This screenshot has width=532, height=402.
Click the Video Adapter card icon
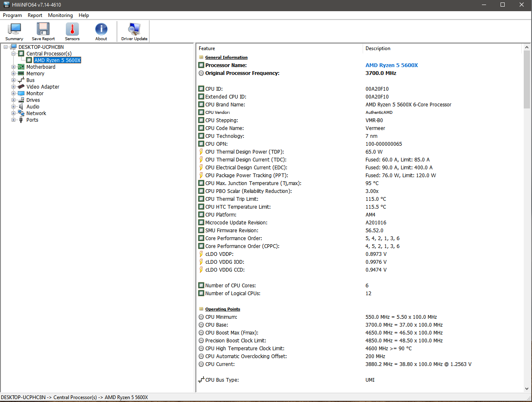21,87
